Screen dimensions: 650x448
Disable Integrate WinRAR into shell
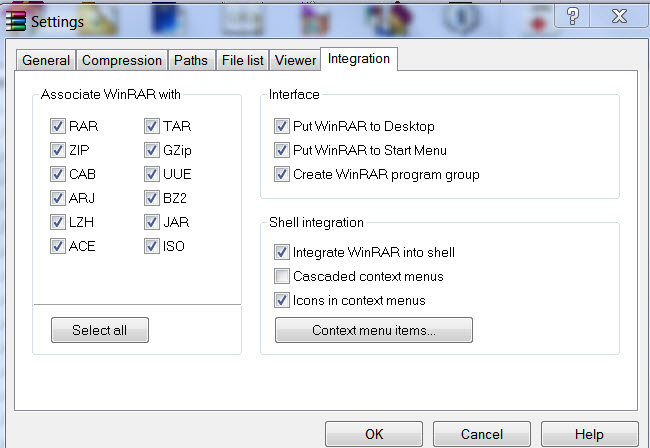[282, 252]
